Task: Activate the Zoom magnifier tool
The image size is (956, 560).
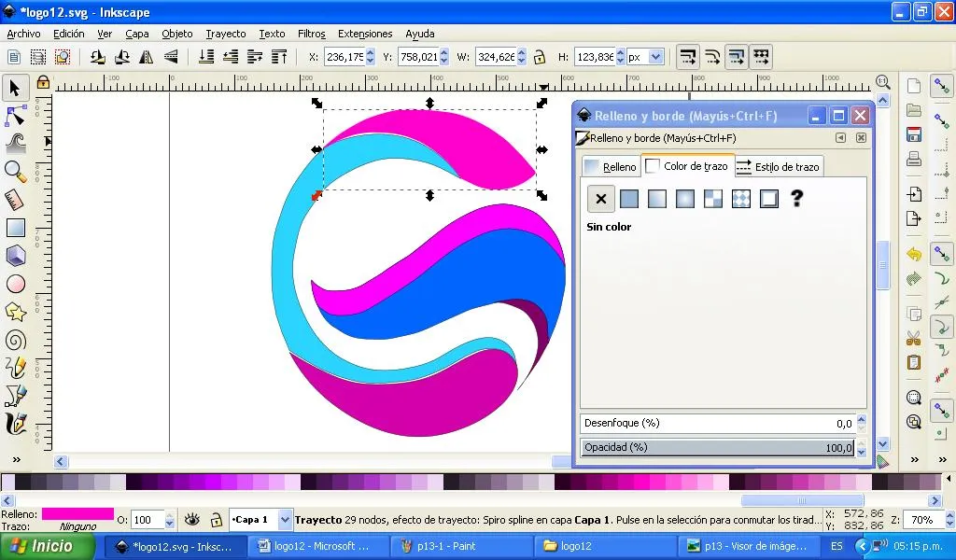Action: [15, 172]
